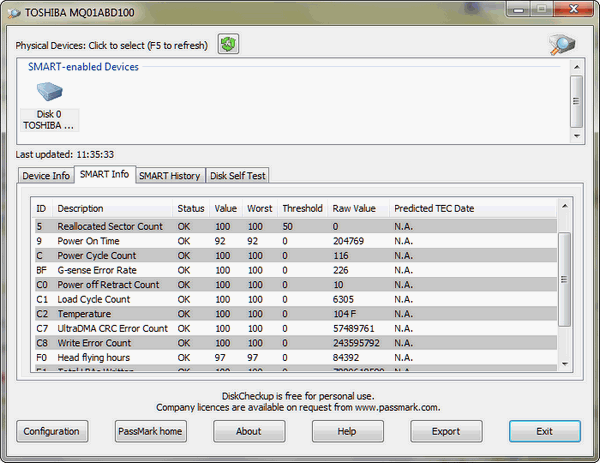Click the Raw Value column header
This screenshot has height=463, width=600.
tap(359, 209)
